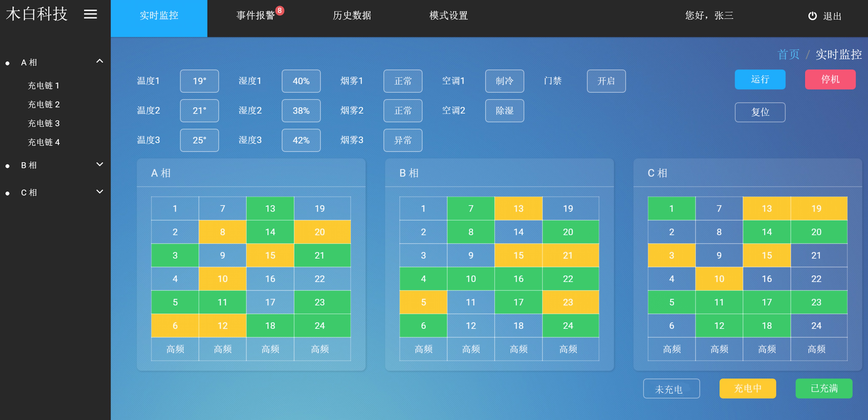Click the power icon next to 退出
Image resolution: width=868 pixels, height=420 pixels.
point(812,16)
